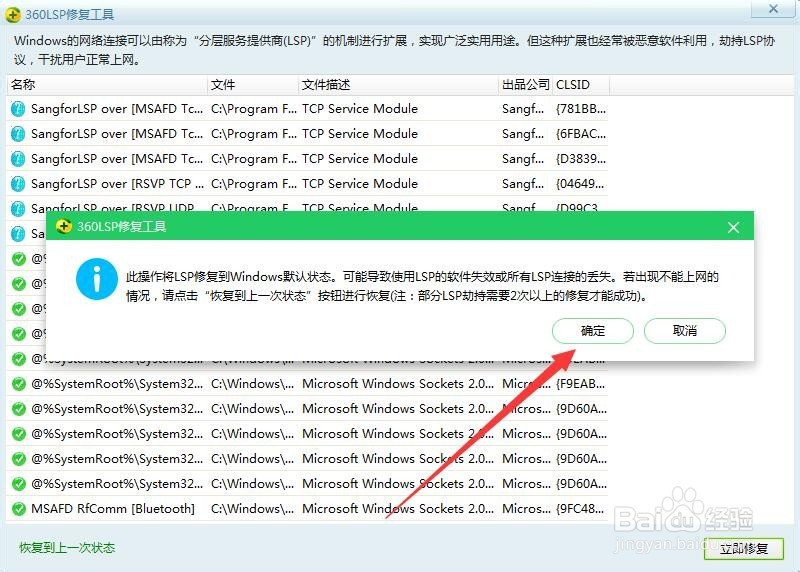800x572 pixels.
Task: Click the 360 logo in the dialog title bar
Action: [64, 226]
